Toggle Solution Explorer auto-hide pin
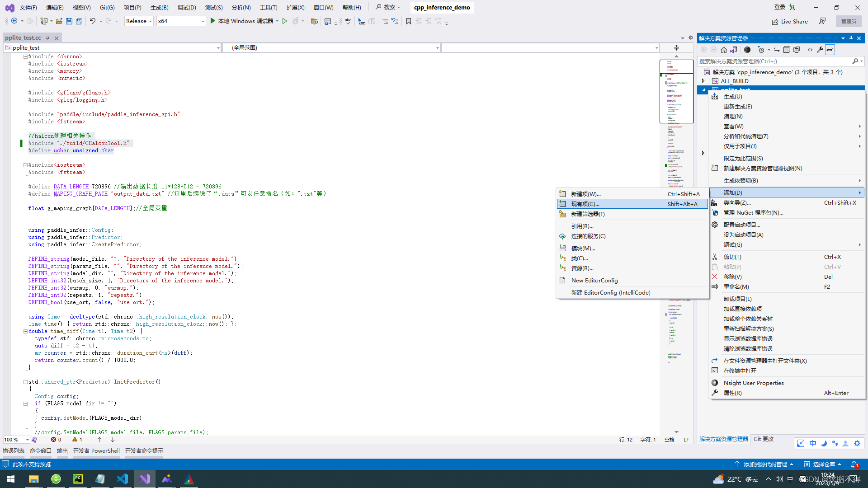Screen dimensions: 868x488 (851, 38)
